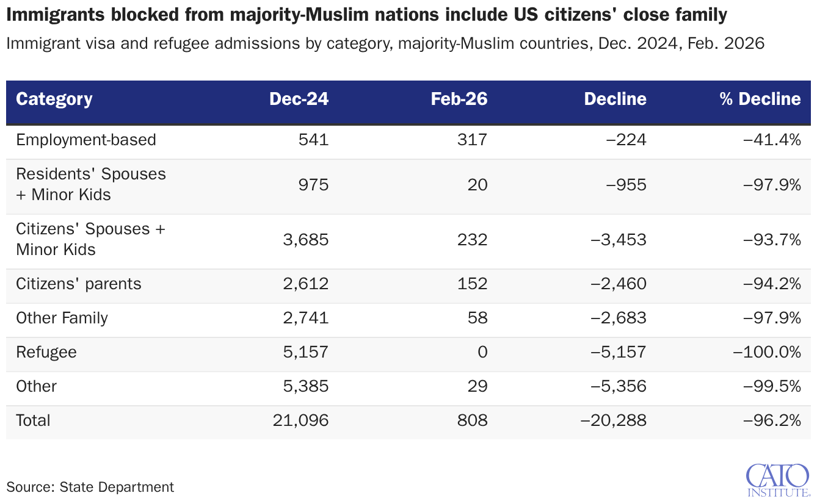This screenshot has height=504, width=817.
Task: Click the Citizens' parents row label
Action: [x=79, y=284]
